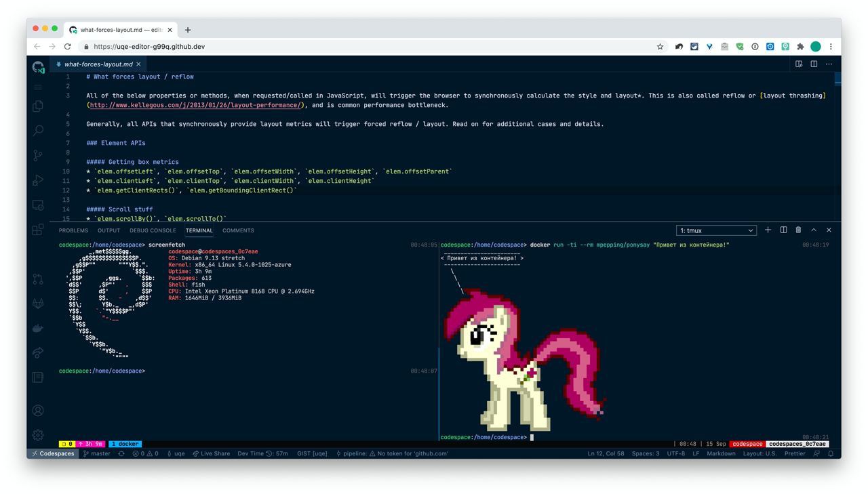Open the GitLab fox icon view
Screen dimensions: 868x494
click(x=38, y=304)
